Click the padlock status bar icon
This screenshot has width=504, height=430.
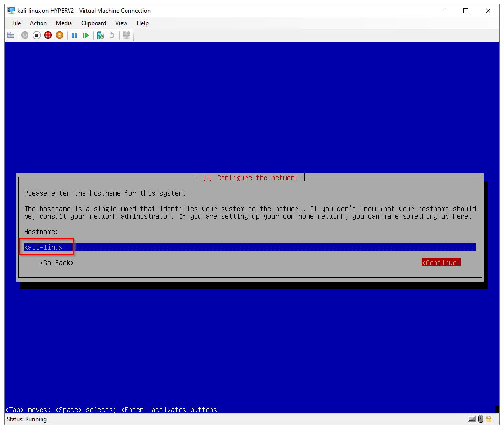click(x=489, y=419)
